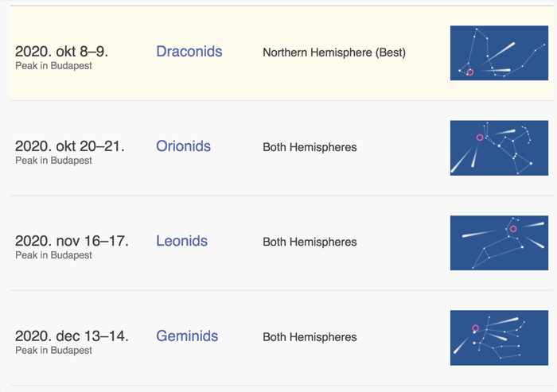Open the Leonids meteor shower link
This screenshot has width=557, height=392.
[x=181, y=241]
